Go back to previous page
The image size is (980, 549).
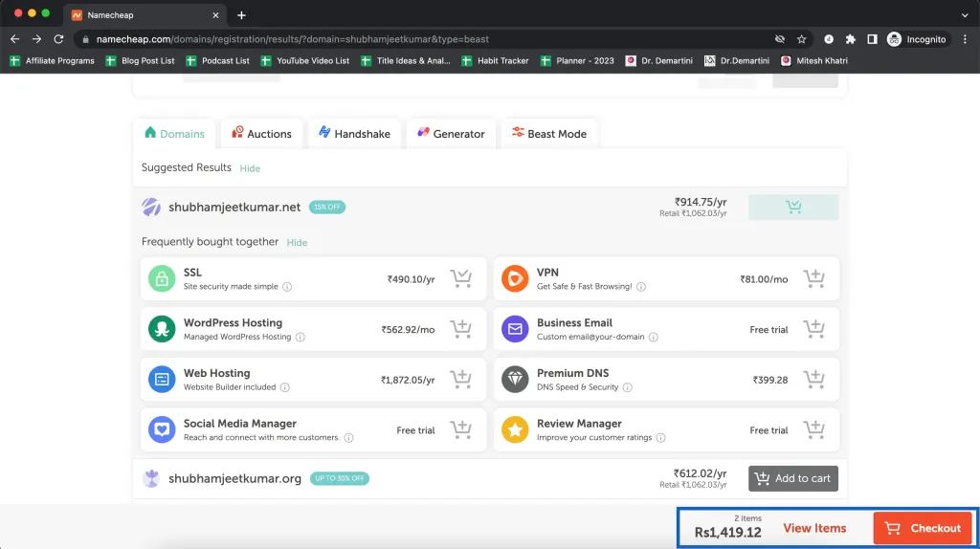point(15,39)
